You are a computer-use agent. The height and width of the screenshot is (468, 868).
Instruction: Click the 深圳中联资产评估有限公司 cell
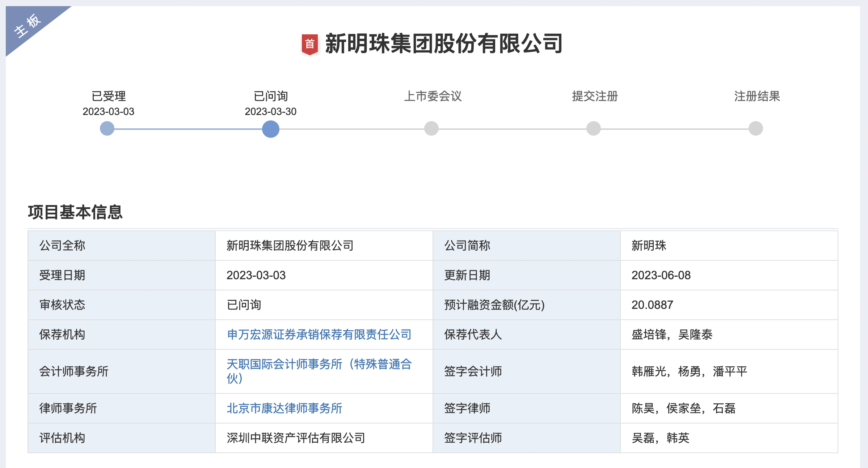pyautogui.click(x=296, y=438)
